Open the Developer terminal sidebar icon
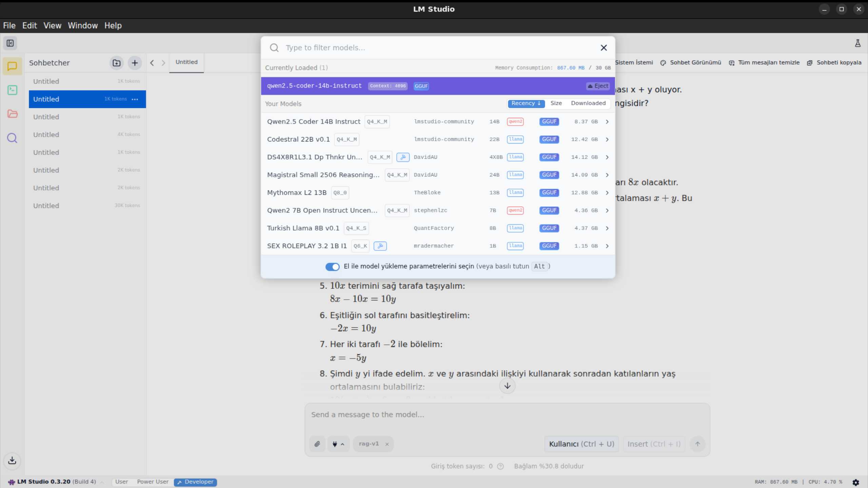 [12, 90]
